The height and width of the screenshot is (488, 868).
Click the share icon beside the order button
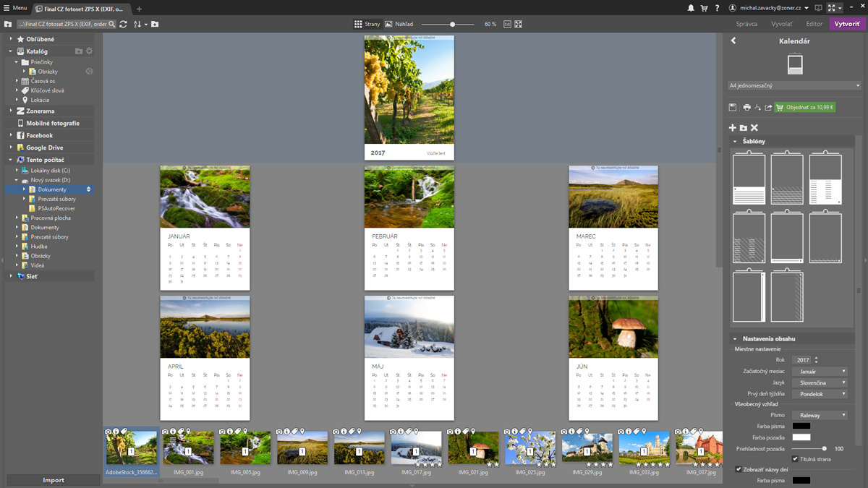(x=768, y=107)
